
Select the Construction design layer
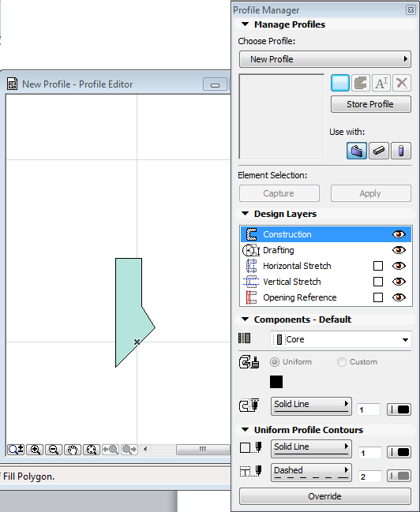pyautogui.click(x=325, y=234)
